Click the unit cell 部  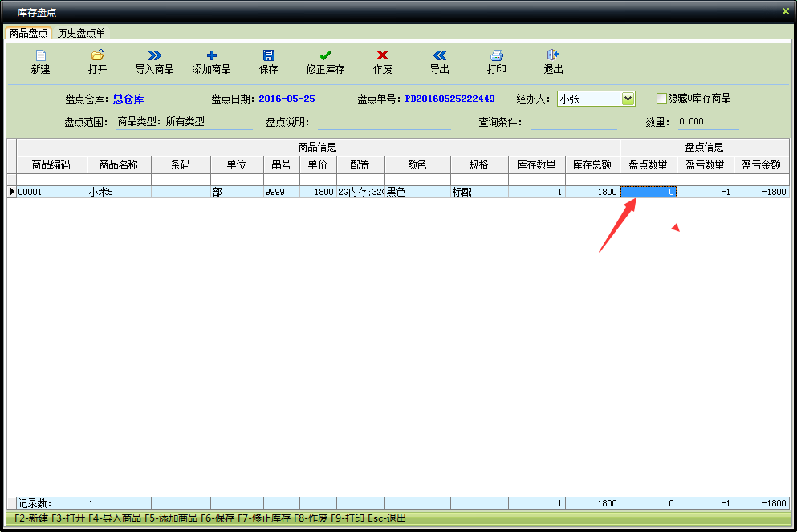pos(237,192)
